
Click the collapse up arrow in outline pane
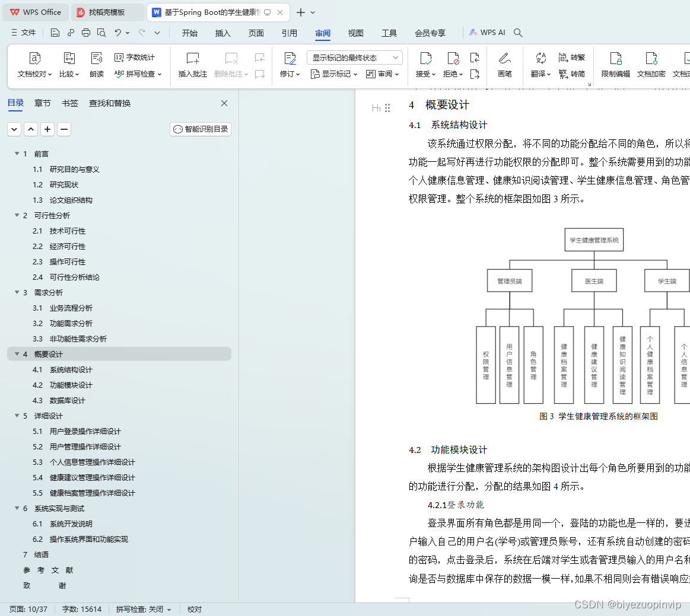tap(31, 129)
